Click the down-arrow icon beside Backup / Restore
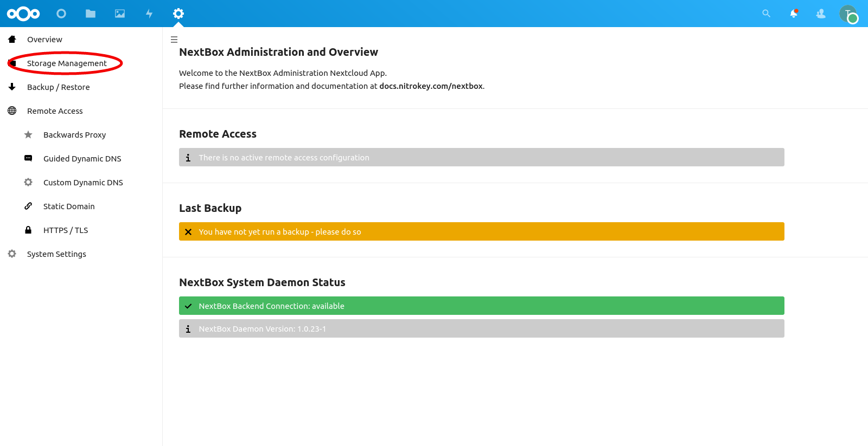The width and height of the screenshot is (868, 446). (x=12, y=87)
